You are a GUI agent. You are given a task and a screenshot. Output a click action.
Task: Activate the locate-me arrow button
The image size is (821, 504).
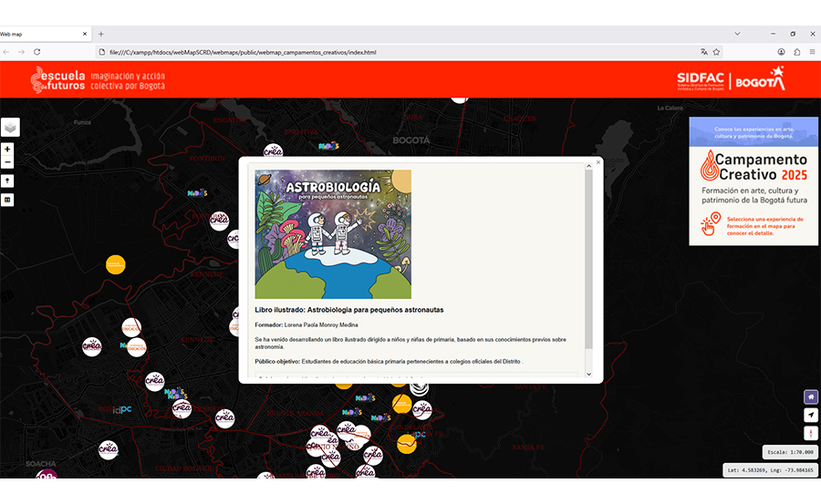coord(810,415)
